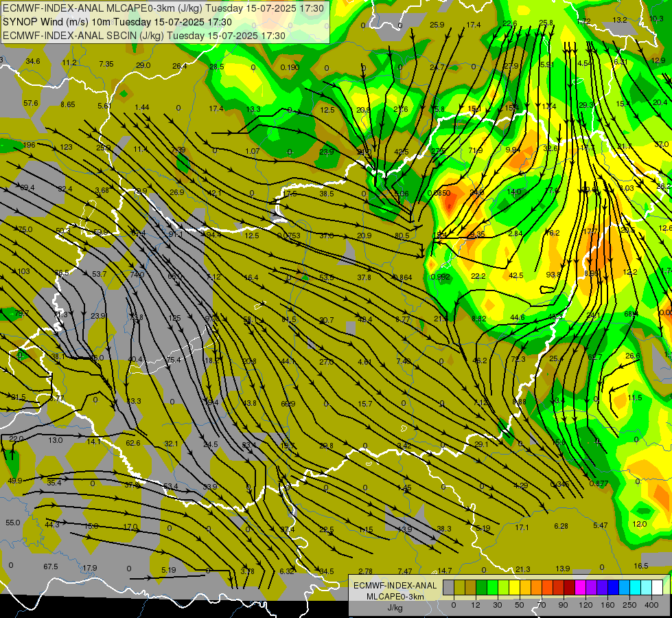Select the dark red swatch right of 90 tick

570,588
